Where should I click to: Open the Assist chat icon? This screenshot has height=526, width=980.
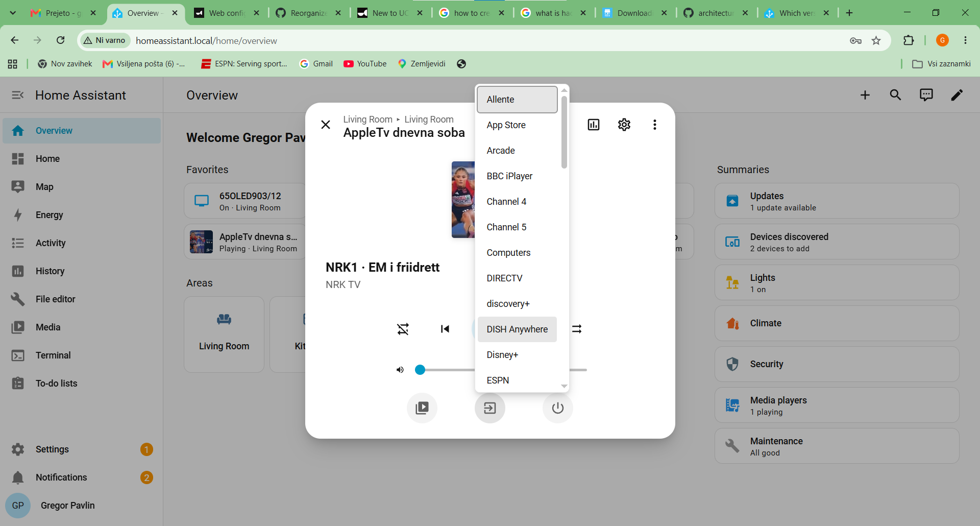926,95
